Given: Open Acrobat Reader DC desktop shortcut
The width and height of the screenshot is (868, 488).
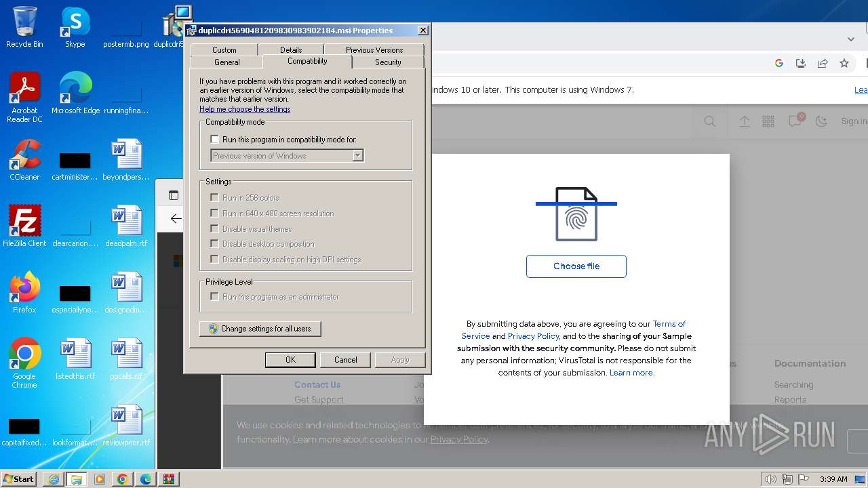Looking at the screenshot, I should [x=24, y=98].
